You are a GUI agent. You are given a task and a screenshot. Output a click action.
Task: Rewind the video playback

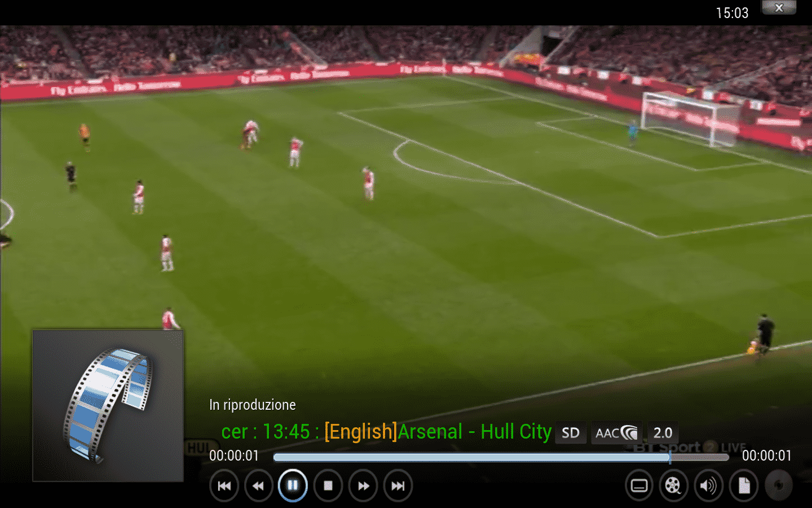pyautogui.click(x=258, y=485)
